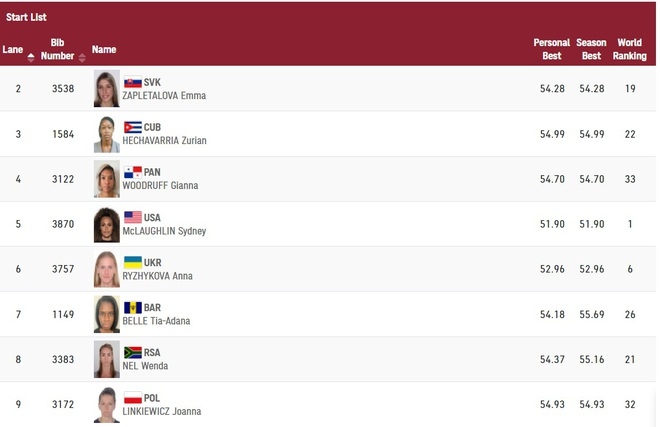The width and height of the screenshot is (660, 427).
Task: Open McLAUGHLIN Sydney's profile link
Action: pos(164,231)
